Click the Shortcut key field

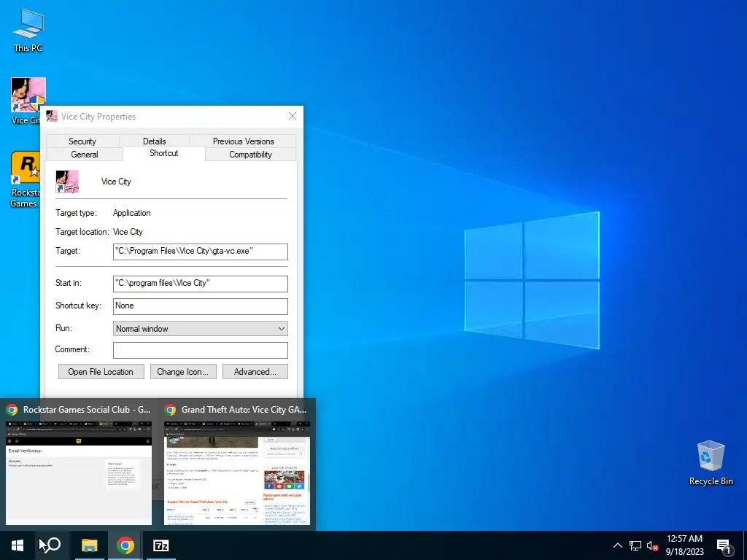(x=200, y=306)
